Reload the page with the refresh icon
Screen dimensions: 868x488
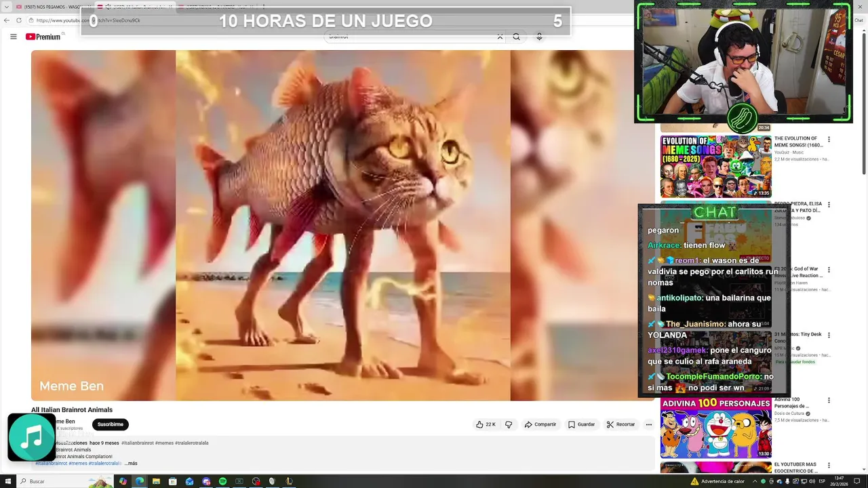click(x=18, y=20)
